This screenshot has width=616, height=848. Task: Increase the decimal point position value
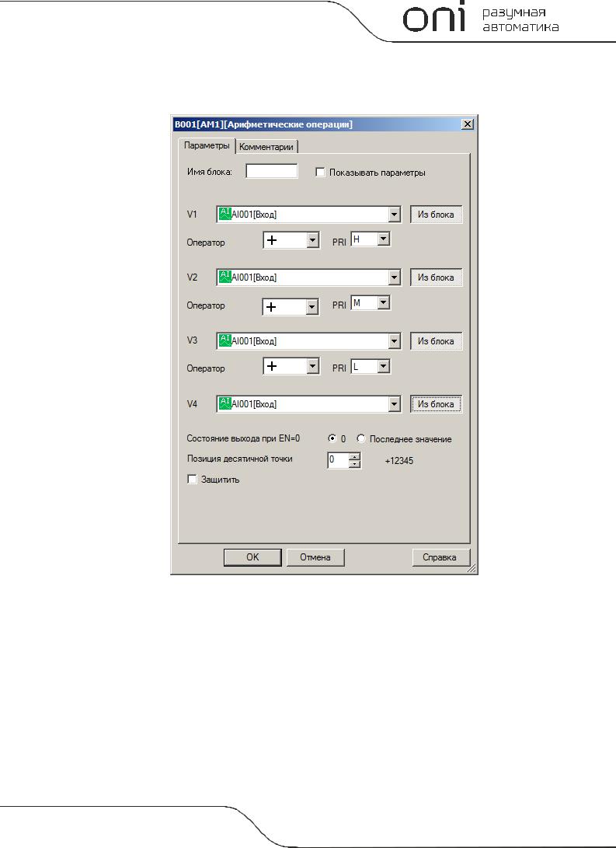(354, 457)
